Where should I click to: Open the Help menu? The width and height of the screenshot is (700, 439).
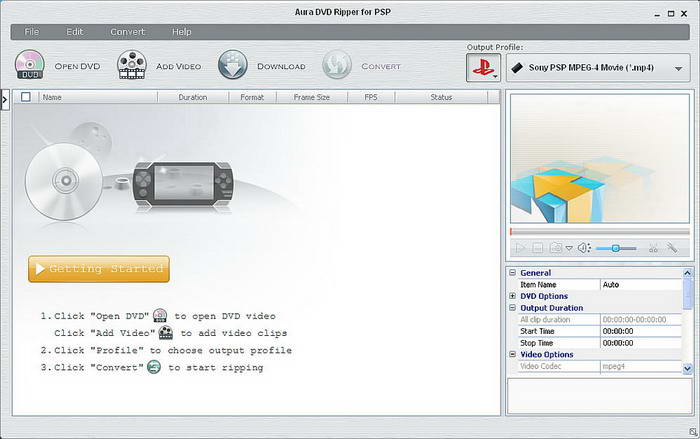point(182,32)
